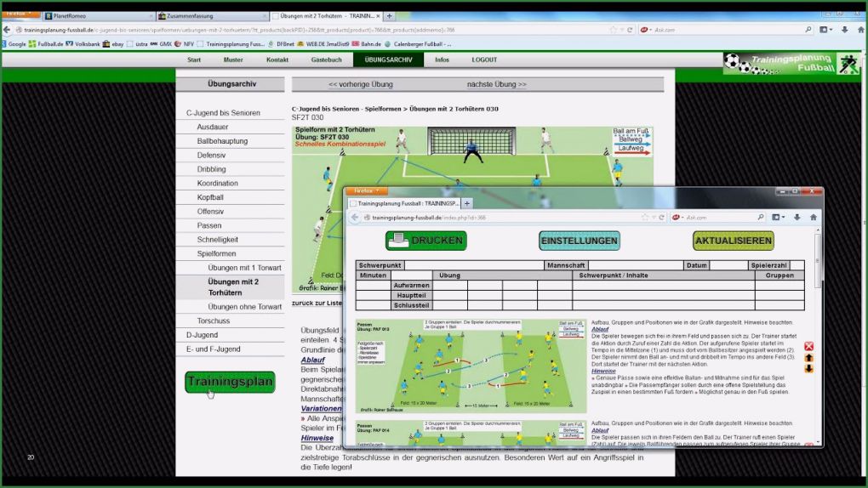Open the Calenberger Fußball bookmark

pyautogui.click(x=419, y=43)
